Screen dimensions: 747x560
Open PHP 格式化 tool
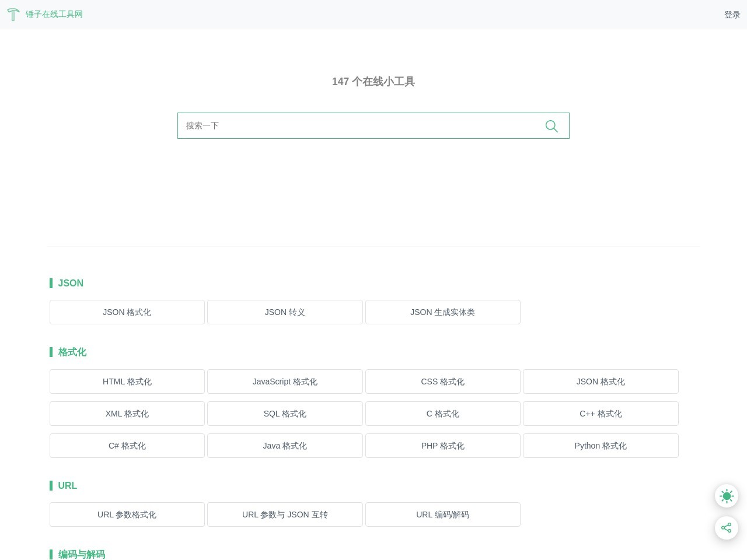tap(443, 446)
